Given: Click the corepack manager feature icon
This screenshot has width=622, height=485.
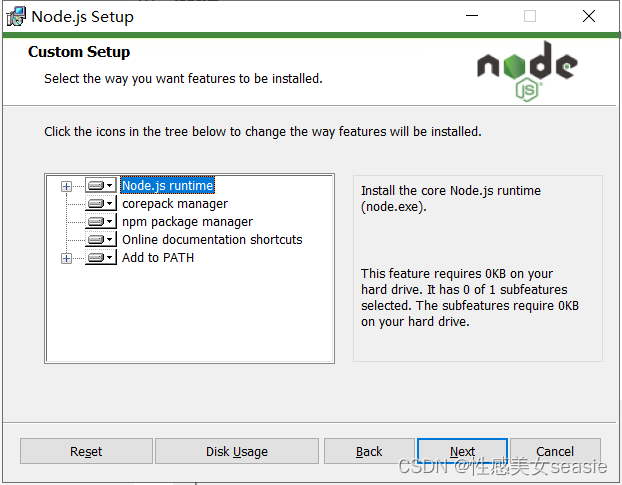Looking at the screenshot, I should pos(100,204).
